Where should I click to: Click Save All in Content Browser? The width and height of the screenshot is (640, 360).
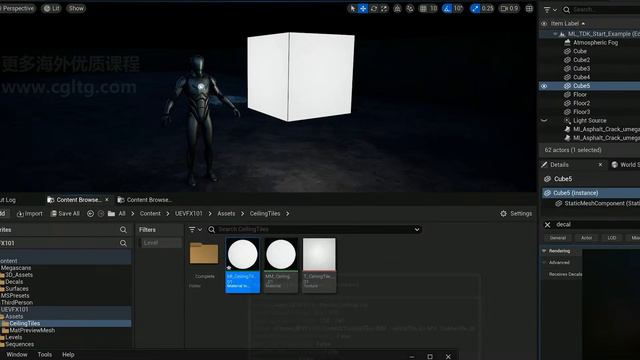65,214
